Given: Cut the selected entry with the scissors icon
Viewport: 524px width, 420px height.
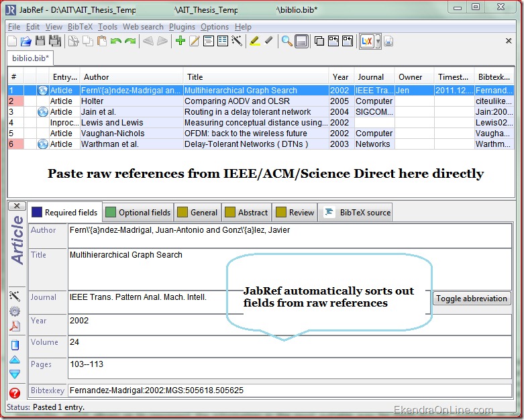Looking at the screenshot, I should (x=74, y=41).
